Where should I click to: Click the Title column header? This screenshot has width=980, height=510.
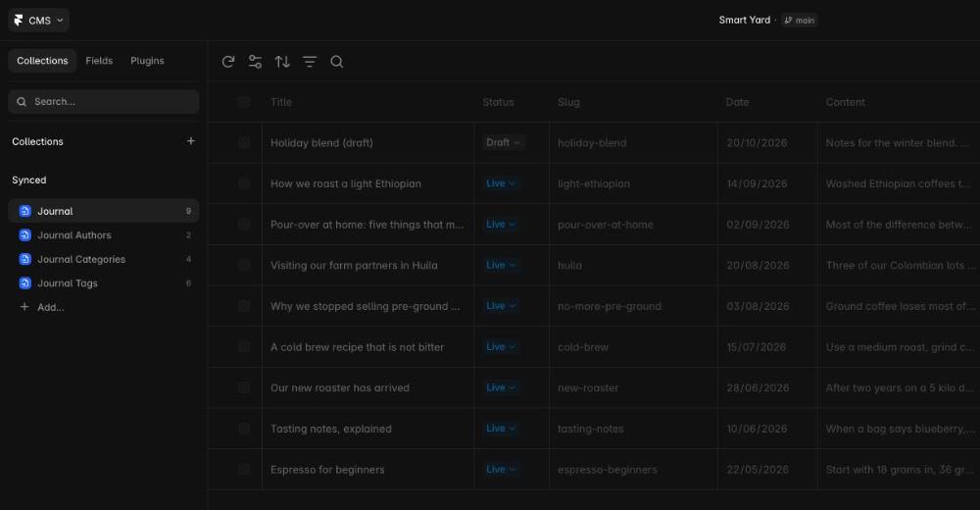click(281, 102)
